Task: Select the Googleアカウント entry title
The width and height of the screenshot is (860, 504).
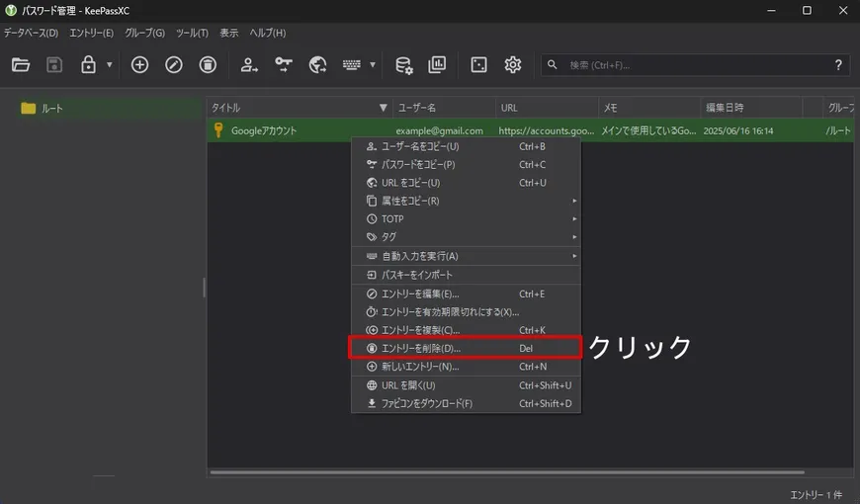Action: click(264, 130)
